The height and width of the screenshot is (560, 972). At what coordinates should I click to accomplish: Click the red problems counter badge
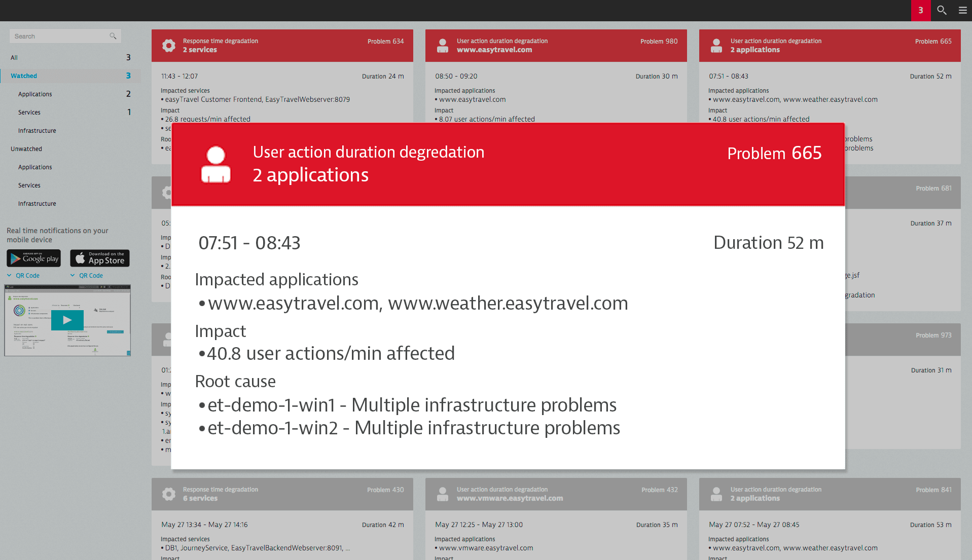(921, 10)
